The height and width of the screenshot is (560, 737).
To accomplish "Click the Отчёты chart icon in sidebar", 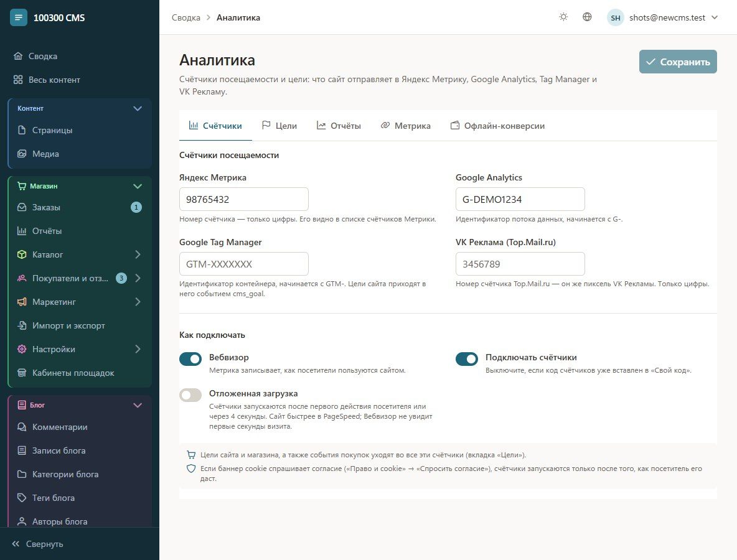I will tap(22, 231).
